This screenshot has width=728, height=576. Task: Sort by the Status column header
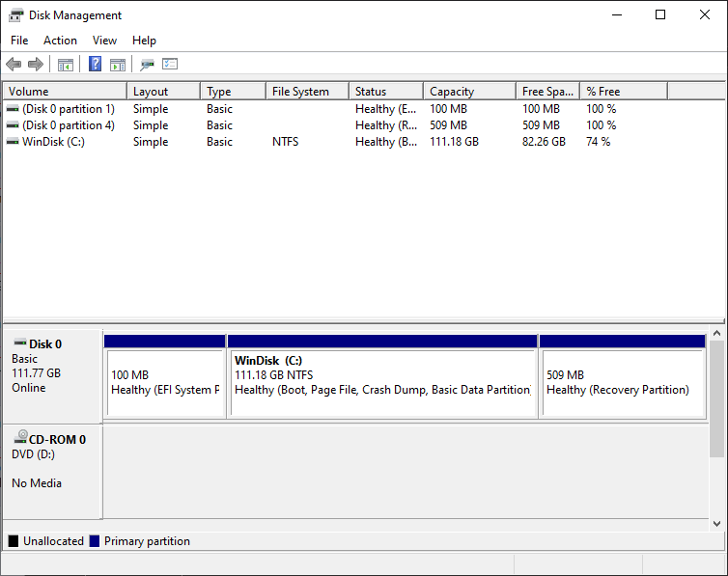[x=386, y=92]
